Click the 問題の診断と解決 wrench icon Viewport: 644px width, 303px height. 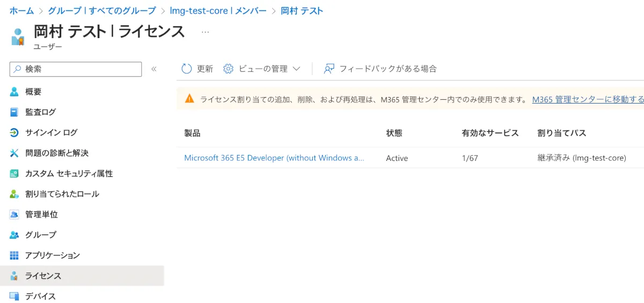(14, 153)
